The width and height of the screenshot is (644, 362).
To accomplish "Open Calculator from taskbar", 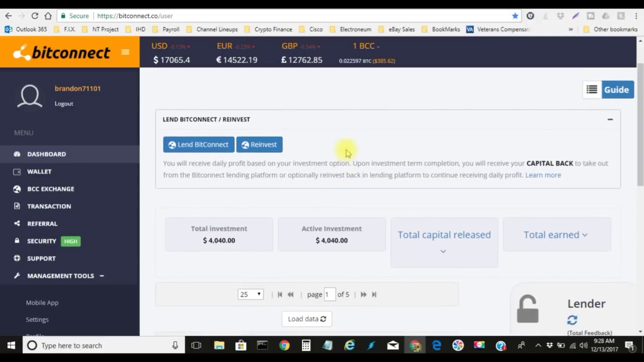I will 306,345.
